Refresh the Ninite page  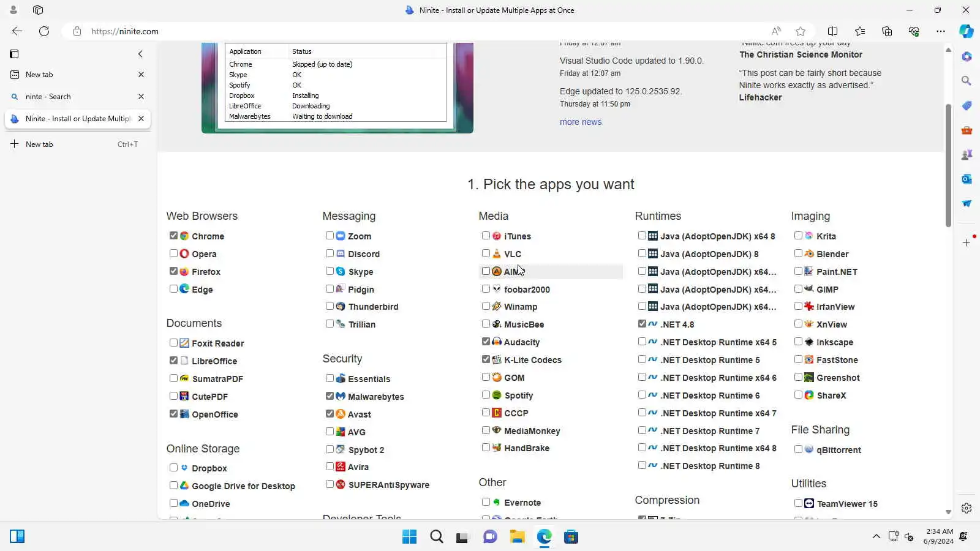44,31
